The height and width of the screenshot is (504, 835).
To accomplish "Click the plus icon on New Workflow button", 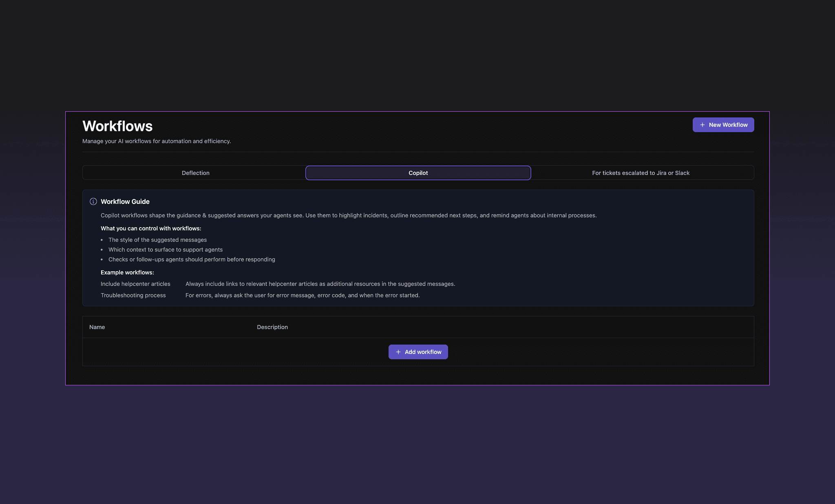I will 702,124.
